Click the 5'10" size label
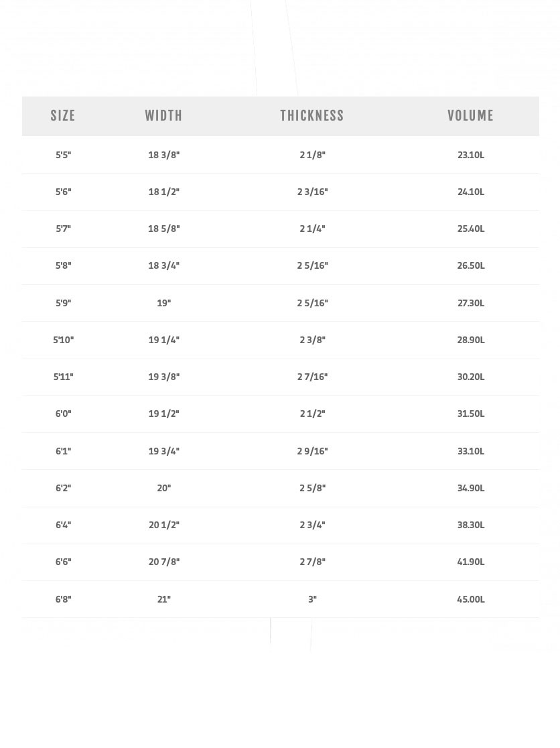This screenshot has height=748, width=560. pyautogui.click(x=64, y=340)
